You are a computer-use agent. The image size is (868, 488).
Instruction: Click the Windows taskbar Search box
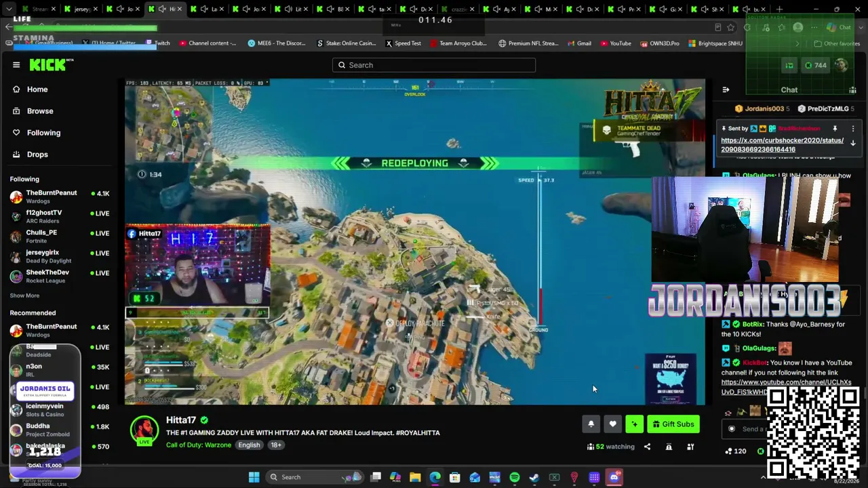click(x=315, y=477)
